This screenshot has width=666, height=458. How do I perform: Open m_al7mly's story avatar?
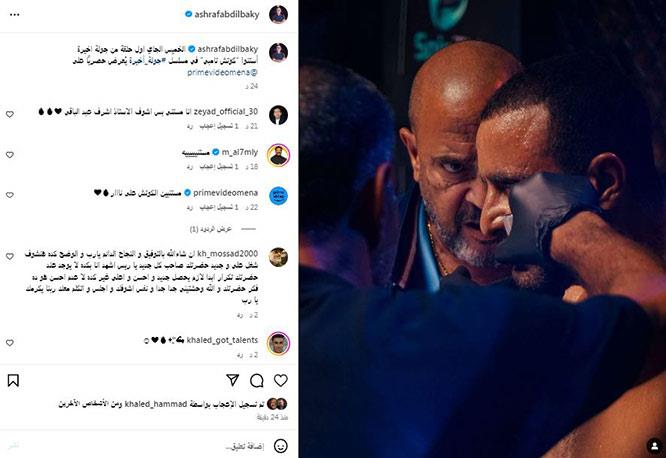279,155
